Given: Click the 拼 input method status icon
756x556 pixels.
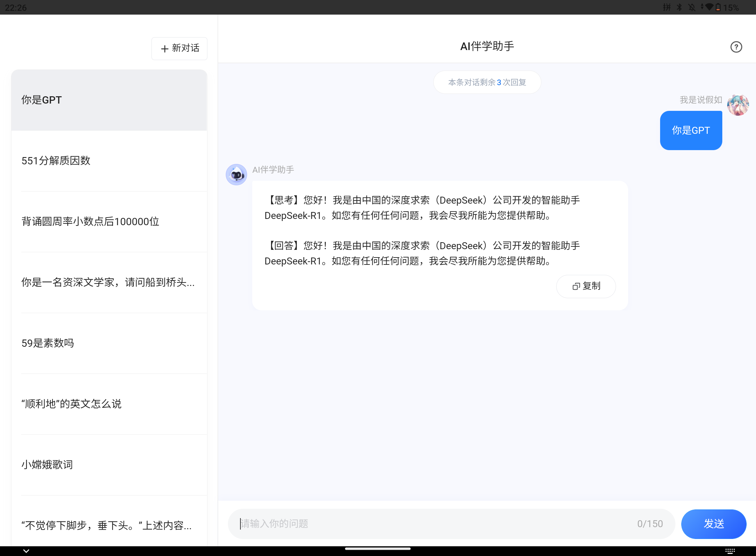Looking at the screenshot, I should point(667,7).
